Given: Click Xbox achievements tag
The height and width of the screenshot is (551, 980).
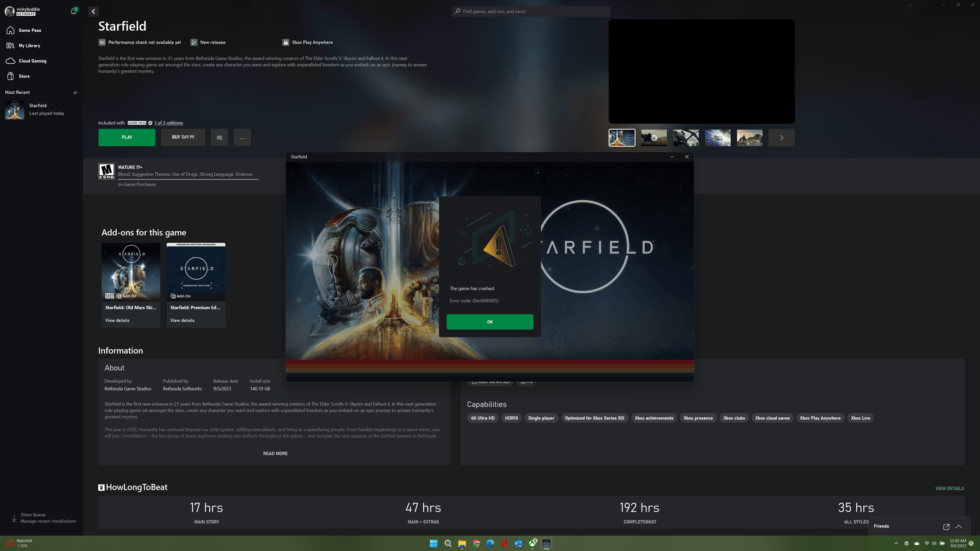Looking at the screenshot, I should 654,418.
